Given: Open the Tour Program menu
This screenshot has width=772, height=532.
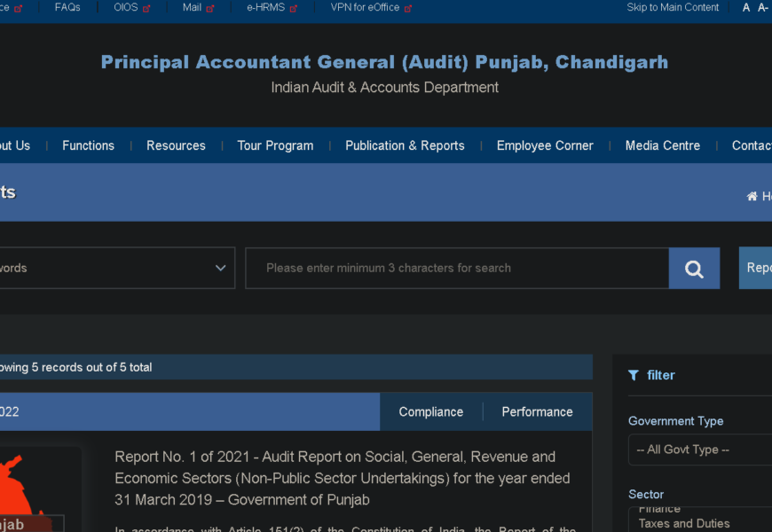Looking at the screenshot, I should click(275, 145).
